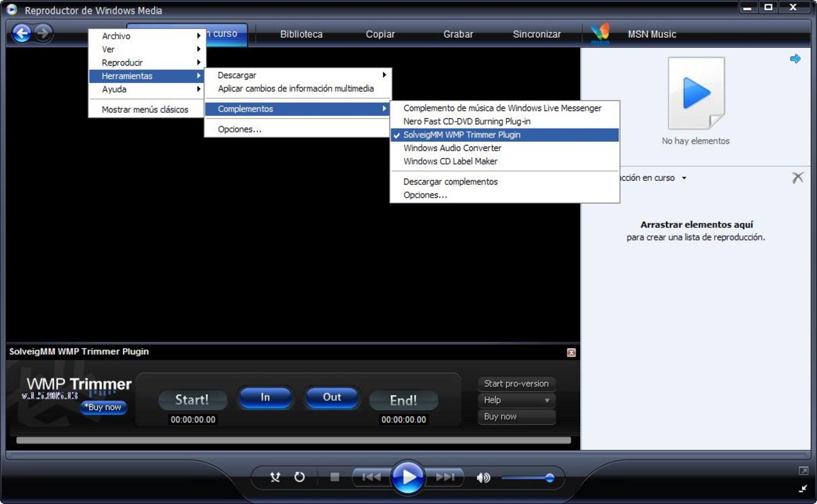The image size is (817, 504).
Task: Switch to full screen view icon
Action: 803,471
